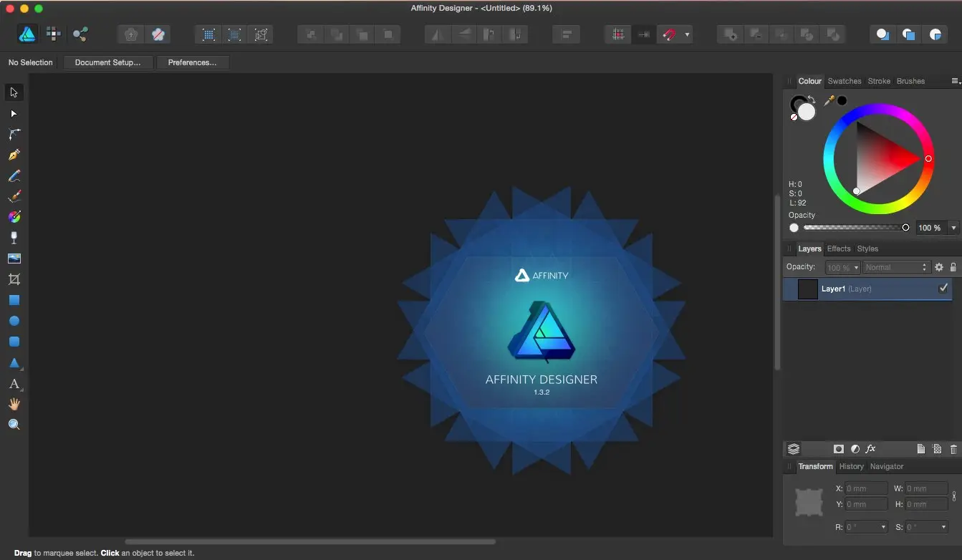Image resolution: width=962 pixels, height=560 pixels.
Task: Switch to the History tab
Action: (851, 466)
